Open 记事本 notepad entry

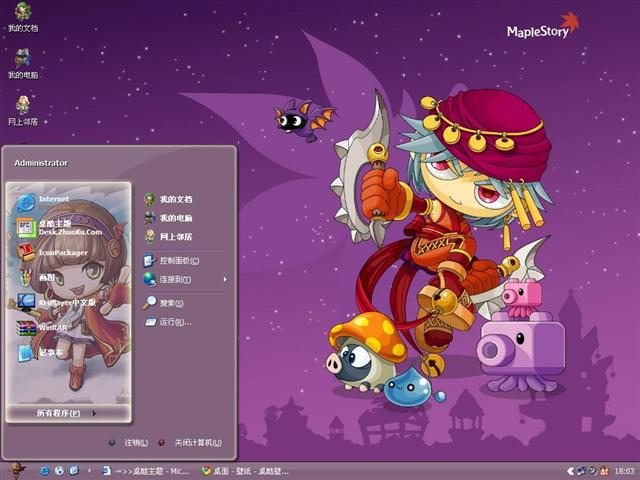point(40,353)
